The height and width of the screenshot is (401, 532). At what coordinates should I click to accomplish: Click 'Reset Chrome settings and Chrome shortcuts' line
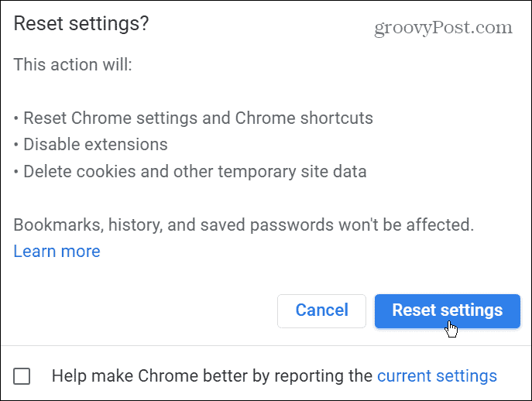tap(194, 118)
